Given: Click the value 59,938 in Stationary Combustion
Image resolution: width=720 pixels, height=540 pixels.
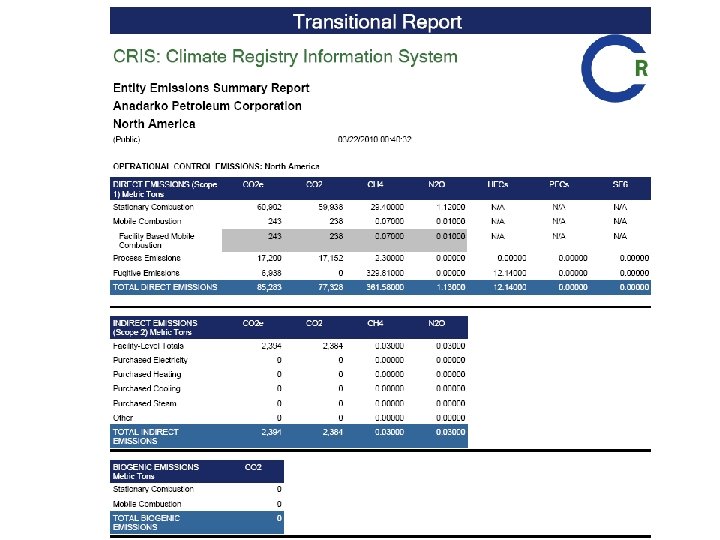Looking at the screenshot, I should 331,207.
